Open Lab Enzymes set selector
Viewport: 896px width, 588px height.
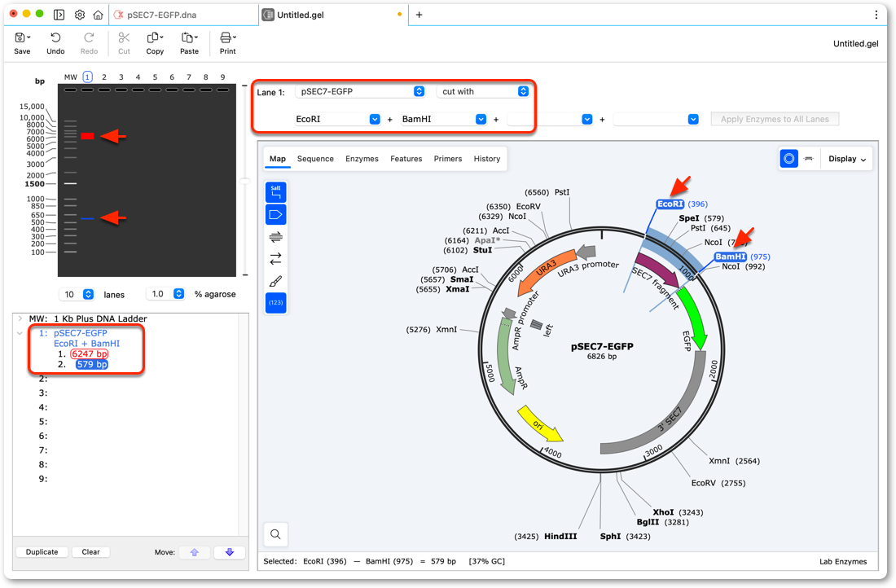843,562
